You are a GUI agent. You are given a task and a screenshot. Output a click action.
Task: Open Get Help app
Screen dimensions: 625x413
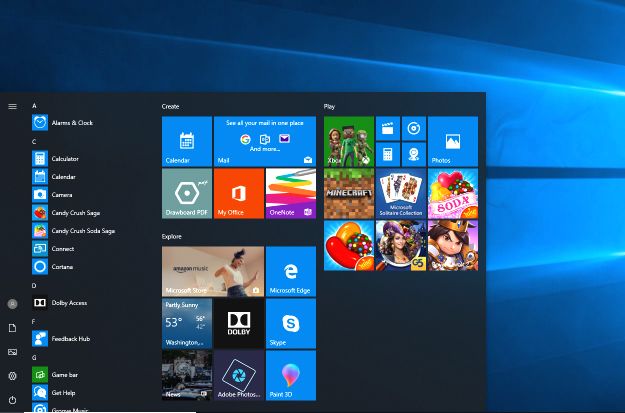click(54, 393)
